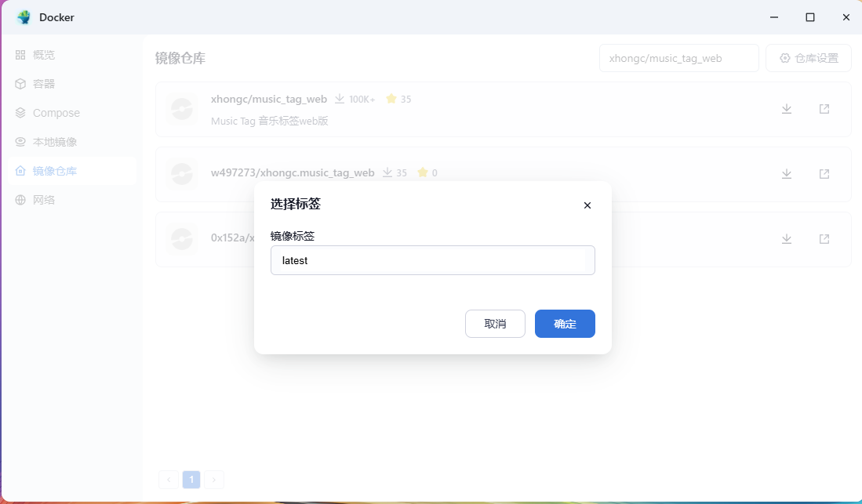Close the Docker window
The image size is (862, 504).
[846, 17]
